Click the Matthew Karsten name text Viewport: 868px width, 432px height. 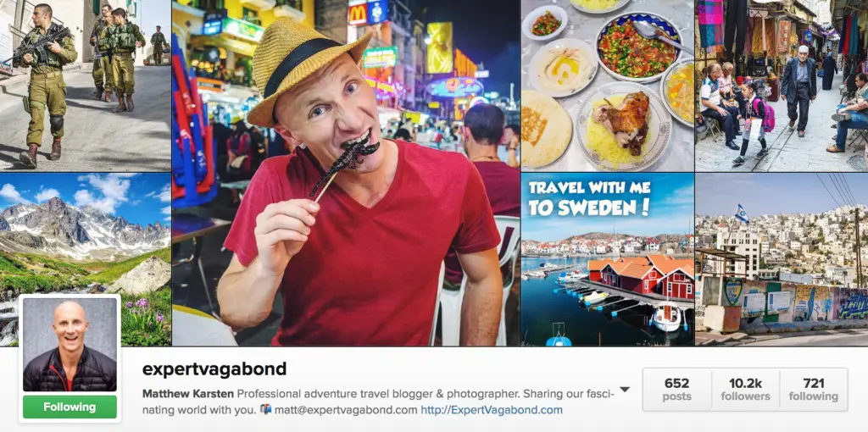[x=188, y=394]
